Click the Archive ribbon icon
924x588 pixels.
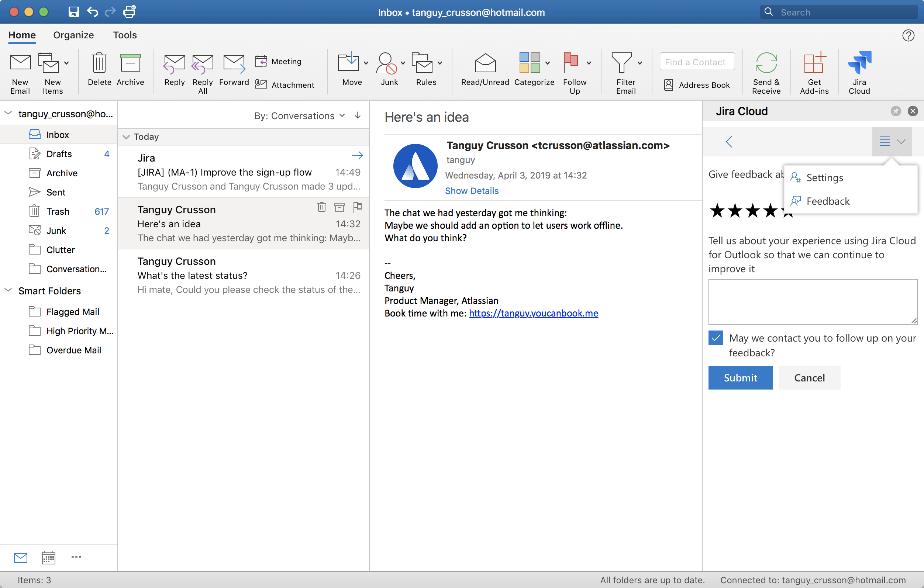coord(130,64)
